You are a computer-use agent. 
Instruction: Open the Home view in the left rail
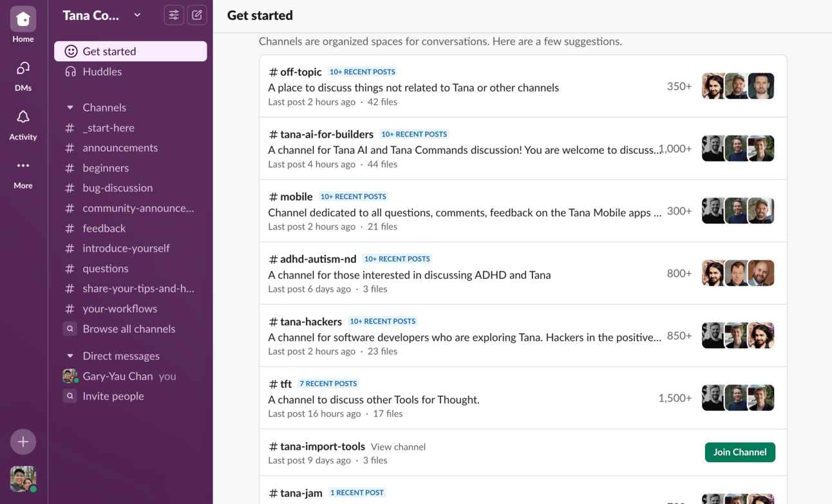tap(23, 20)
